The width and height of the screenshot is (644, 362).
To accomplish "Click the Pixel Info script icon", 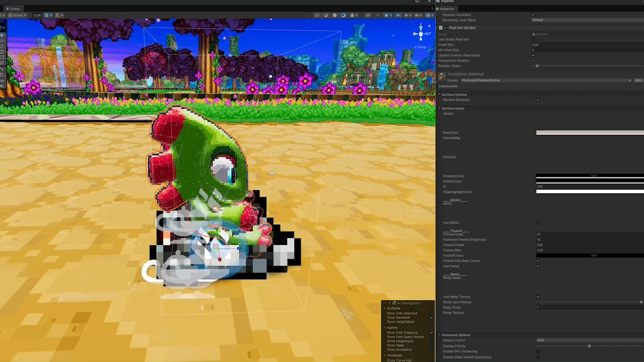I will (441, 27).
